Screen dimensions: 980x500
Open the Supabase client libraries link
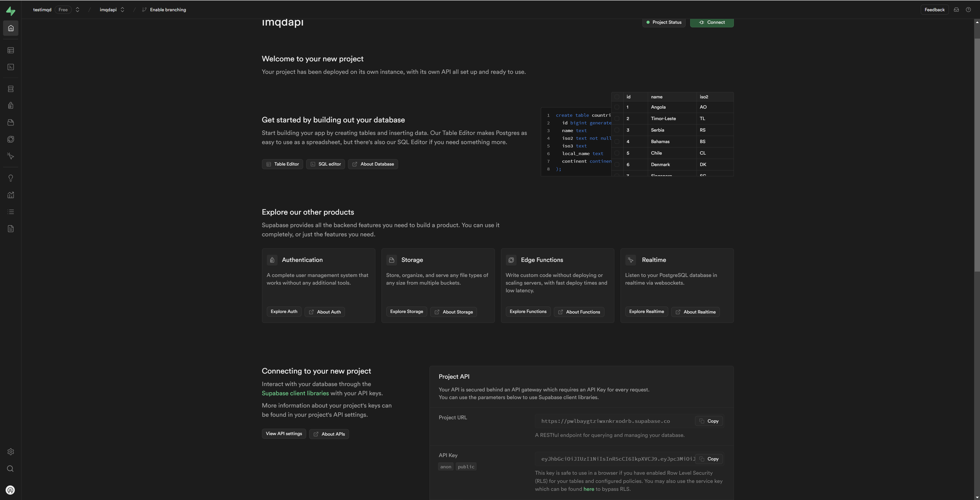pos(295,393)
